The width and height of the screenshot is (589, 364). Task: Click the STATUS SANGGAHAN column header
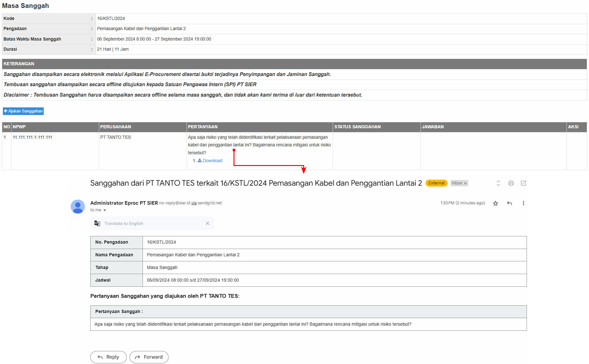tap(357, 127)
